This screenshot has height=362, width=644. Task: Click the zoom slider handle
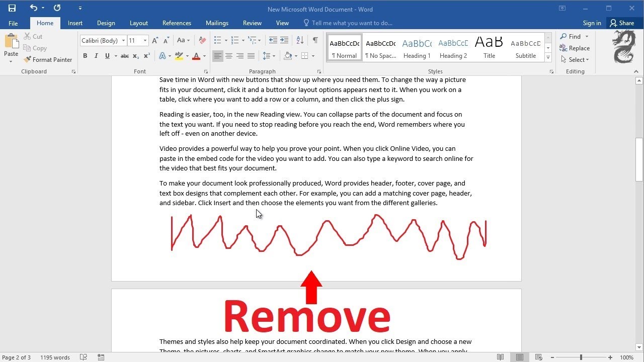pos(581,357)
